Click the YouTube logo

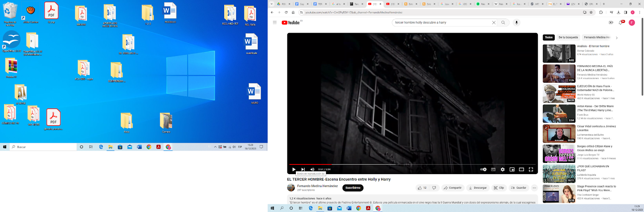[x=291, y=23]
